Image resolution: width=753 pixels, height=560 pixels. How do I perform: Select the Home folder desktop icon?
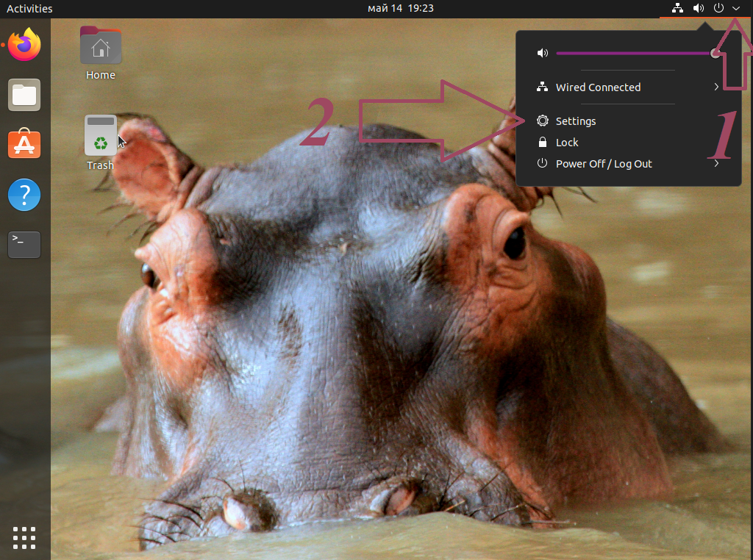coord(101,53)
